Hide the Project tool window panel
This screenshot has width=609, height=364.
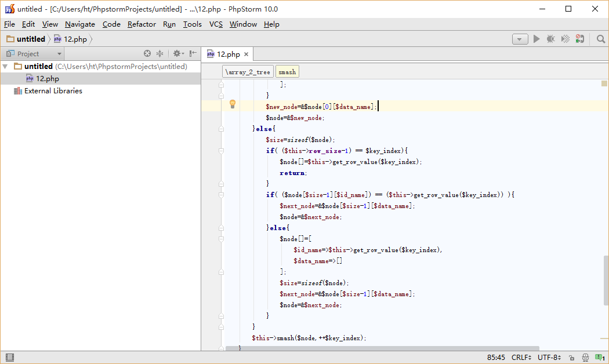[x=193, y=53]
